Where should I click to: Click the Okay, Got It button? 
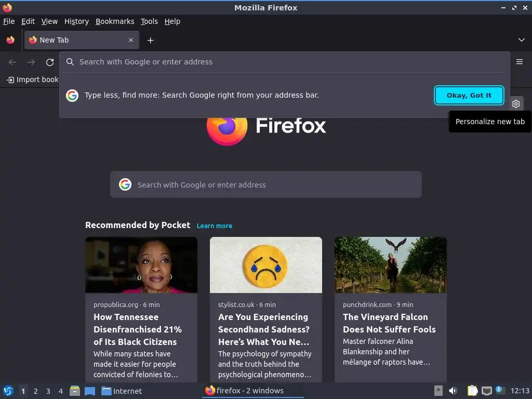tap(469, 96)
